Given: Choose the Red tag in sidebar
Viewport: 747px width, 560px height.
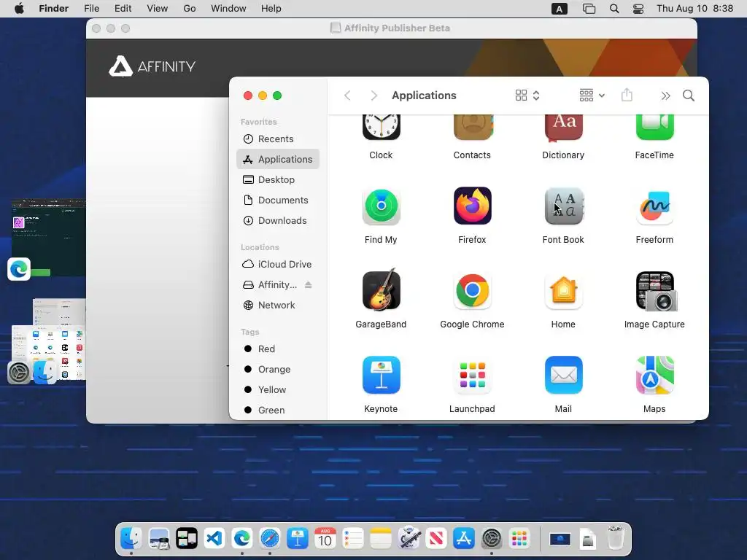Looking at the screenshot, I should pos(278,349).
